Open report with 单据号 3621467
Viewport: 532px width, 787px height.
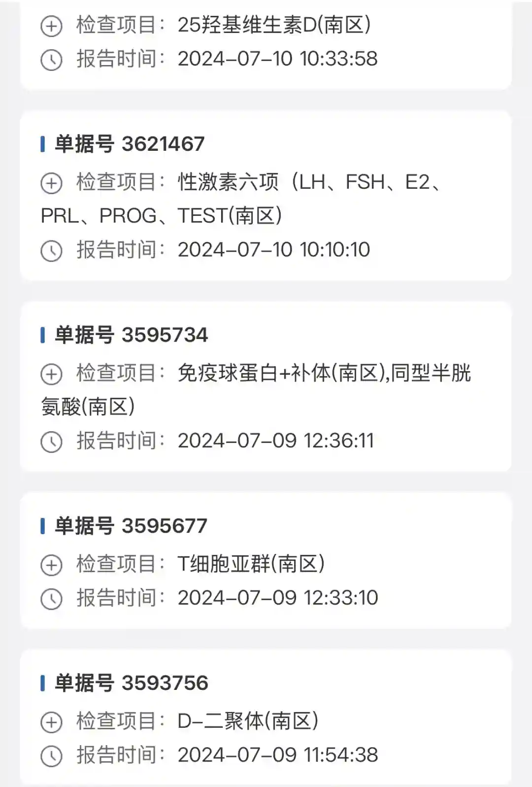coord(129,144)
